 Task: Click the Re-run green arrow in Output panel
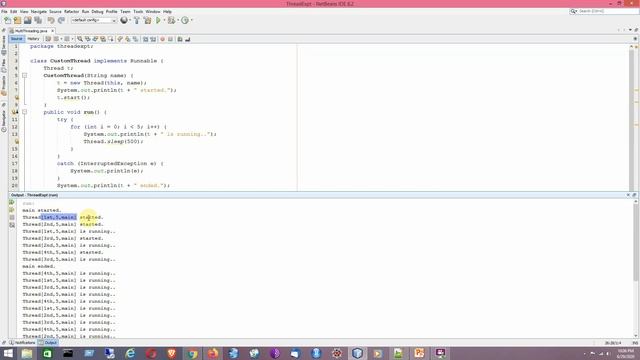12,202
